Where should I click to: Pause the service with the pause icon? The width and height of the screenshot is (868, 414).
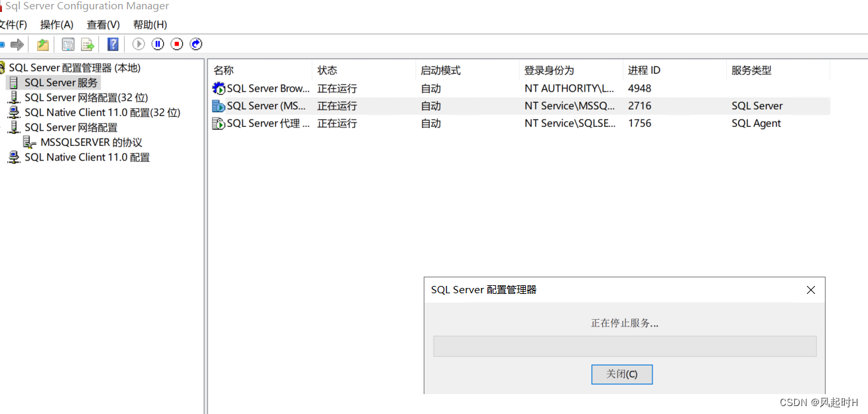pyautogui.click(x=157, y=44)
